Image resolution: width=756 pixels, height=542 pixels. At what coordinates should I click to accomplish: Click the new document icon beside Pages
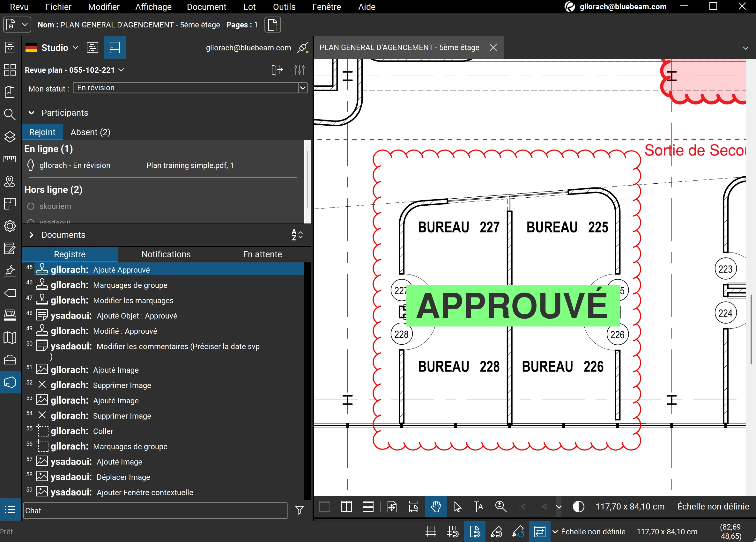[x=273, y=25]
